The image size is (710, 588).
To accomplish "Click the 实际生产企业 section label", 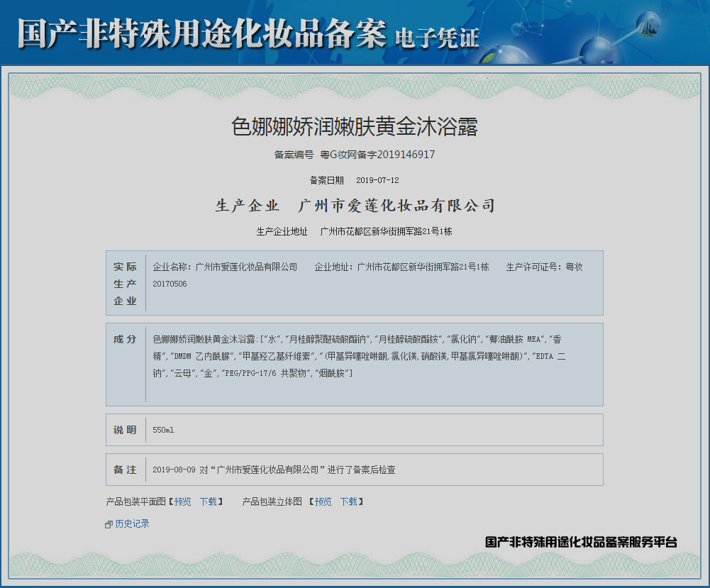I will (x=125, y=284).
